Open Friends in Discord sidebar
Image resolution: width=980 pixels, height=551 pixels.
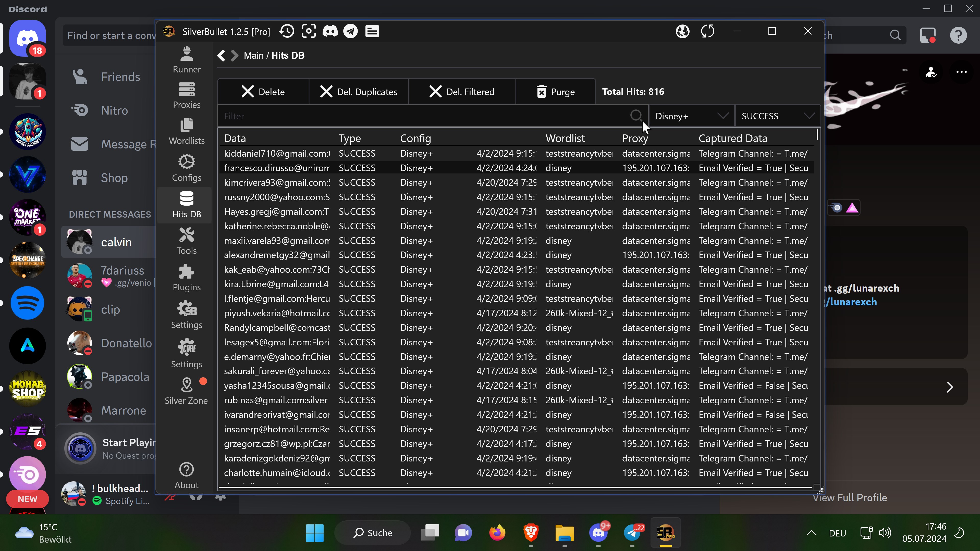coord(120,77)
